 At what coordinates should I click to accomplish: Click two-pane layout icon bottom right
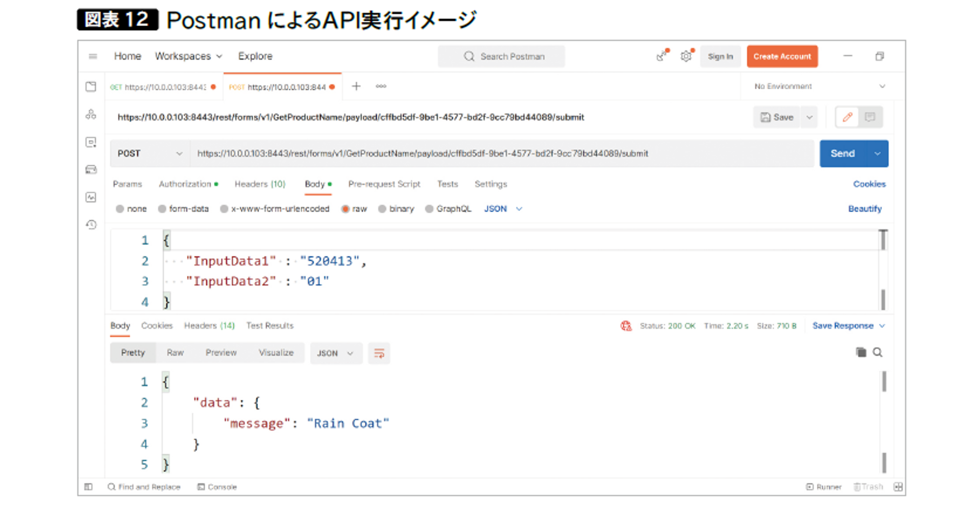[898, 487]
